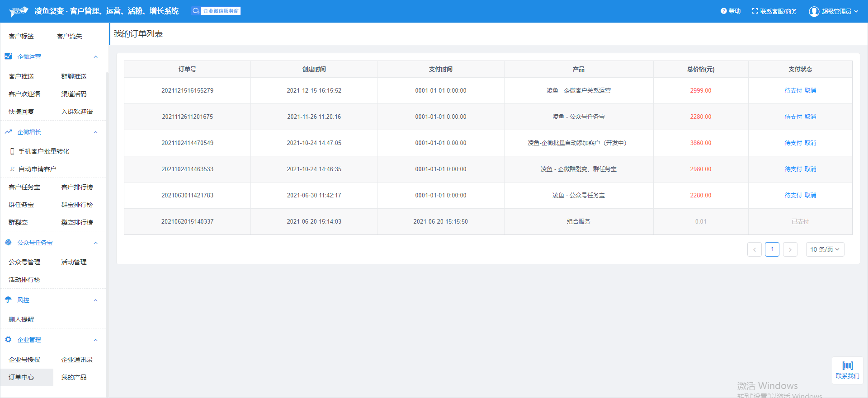868x398 pixels.
Task: Click 待支付 for order 2021121516155279
Action: point(793,90)
